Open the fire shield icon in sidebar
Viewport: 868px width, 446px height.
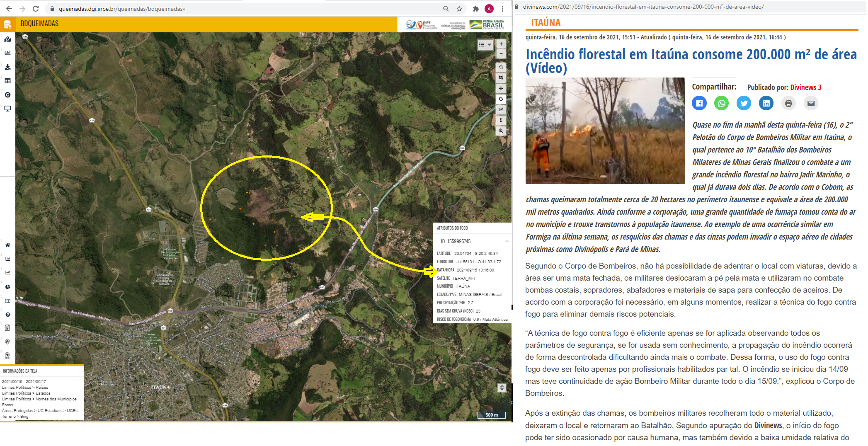click(x=7, y=342)
